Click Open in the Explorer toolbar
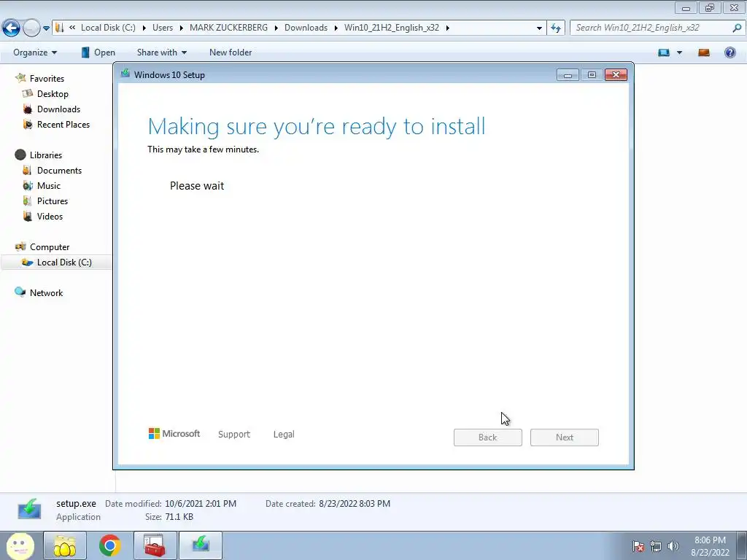 98,52
